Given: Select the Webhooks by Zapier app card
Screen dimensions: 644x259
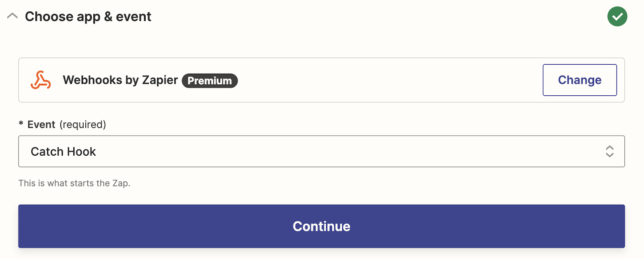Looking at the screenshot, I should (x=321, y=80).
